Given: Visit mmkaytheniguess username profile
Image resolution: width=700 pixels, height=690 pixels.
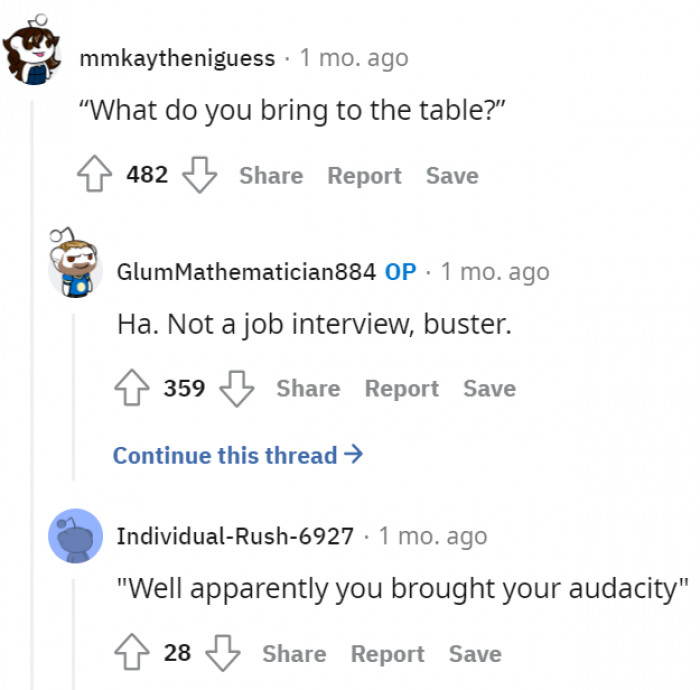Looking at the screenshot, I should [x=177, y=58].
